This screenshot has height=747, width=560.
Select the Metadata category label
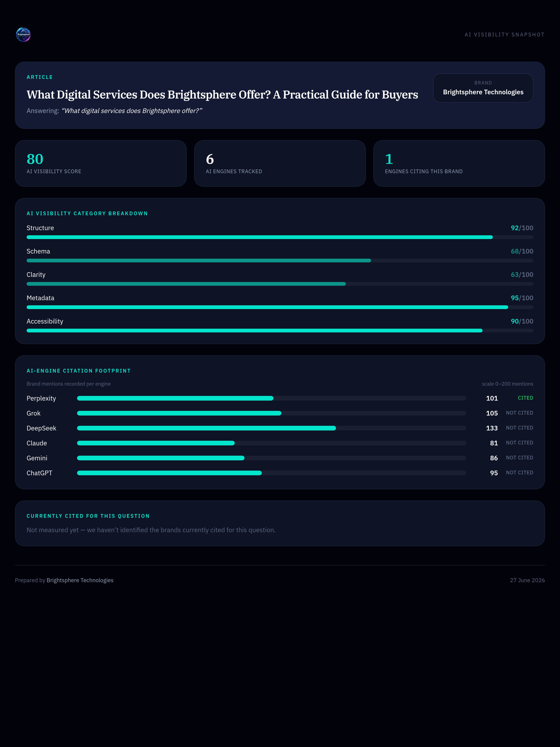(x=41, y=298)
